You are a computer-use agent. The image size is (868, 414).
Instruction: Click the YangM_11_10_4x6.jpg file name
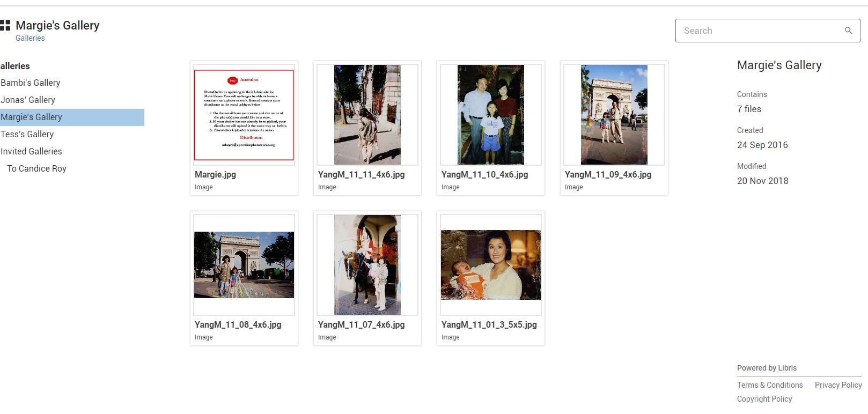484,174
